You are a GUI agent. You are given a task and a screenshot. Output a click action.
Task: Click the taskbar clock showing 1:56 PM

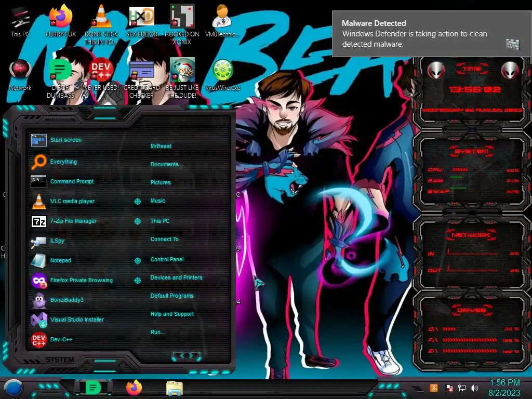pyautogui.click(x=504, y=388)
